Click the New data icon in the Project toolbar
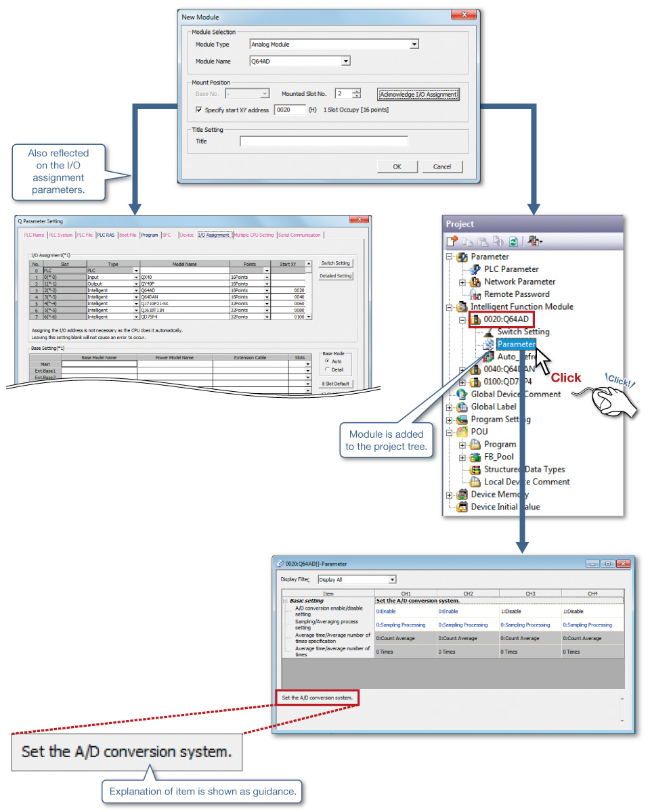The width and height of the screenshot is (650, 812). pos(452,241)
